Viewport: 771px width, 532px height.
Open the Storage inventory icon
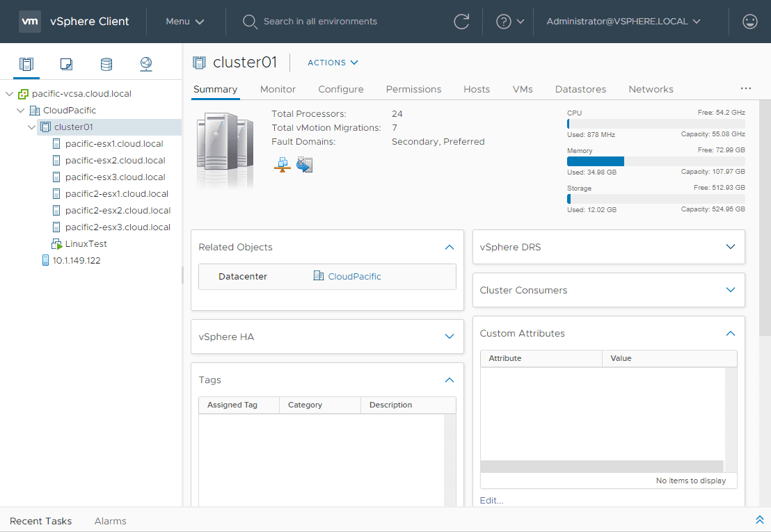(x=106, y=65)
